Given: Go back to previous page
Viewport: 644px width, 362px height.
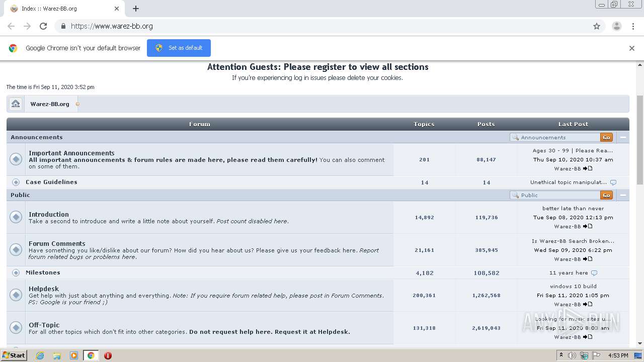Looking at the screenshot, I should pyautogui.click(x=11, y=26).
